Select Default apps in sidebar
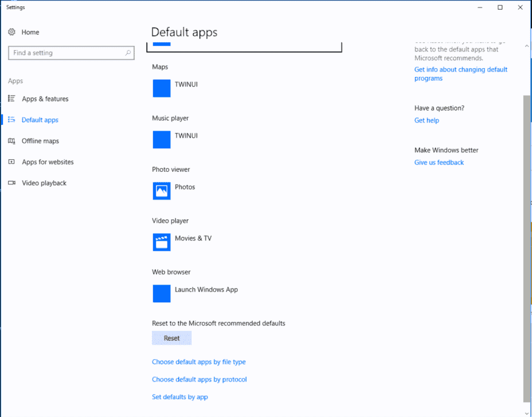The image size is (532, 417). [40, 120]
